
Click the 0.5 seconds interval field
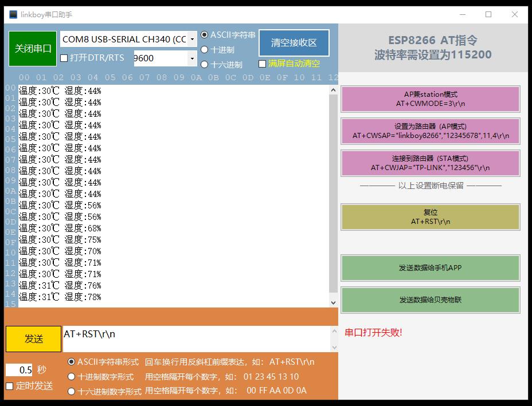click(x=19, y=370)
